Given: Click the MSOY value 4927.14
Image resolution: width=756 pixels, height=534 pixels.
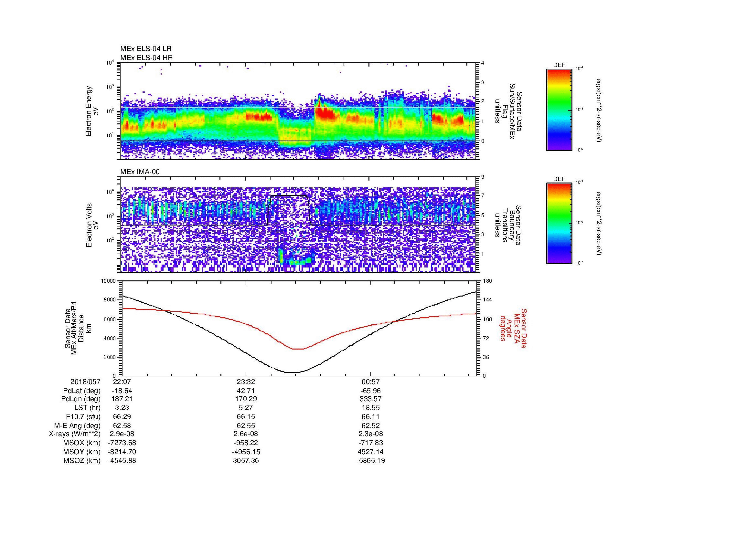Looking at the screenshot, I should pos(370,452).
